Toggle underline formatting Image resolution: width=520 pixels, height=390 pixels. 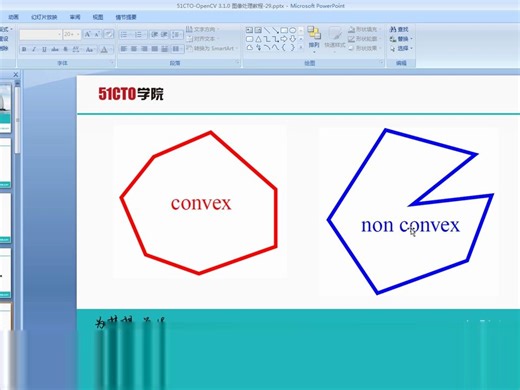click(44, 50)
